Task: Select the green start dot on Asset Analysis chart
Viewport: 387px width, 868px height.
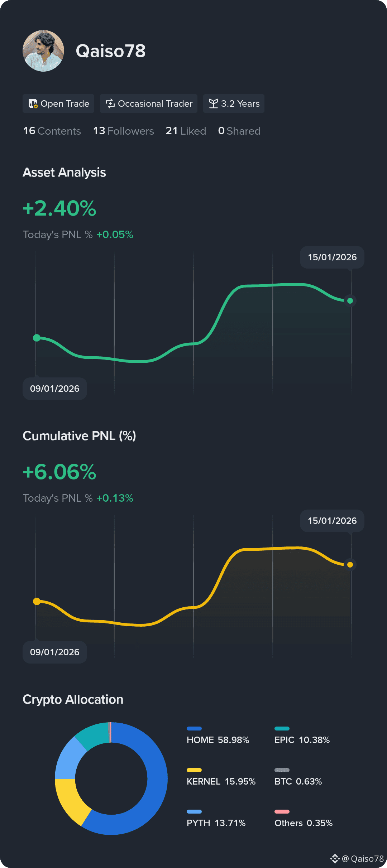Action: (37, 338)
